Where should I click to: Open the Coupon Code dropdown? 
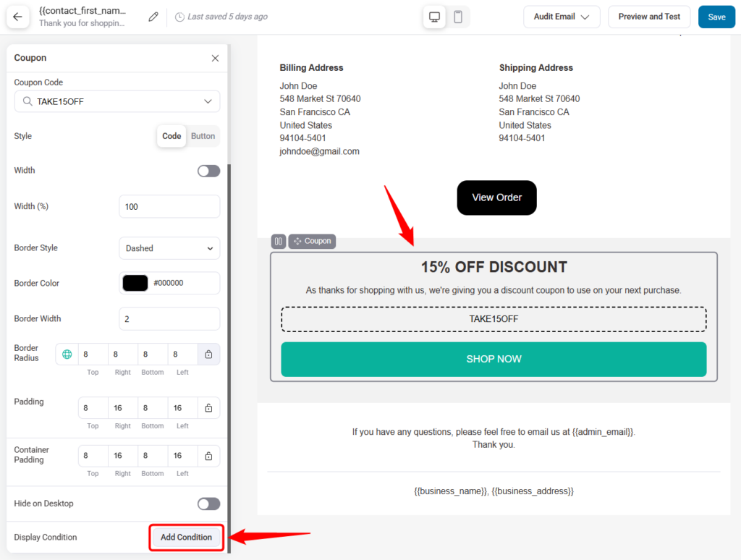[x=117, y=101]
